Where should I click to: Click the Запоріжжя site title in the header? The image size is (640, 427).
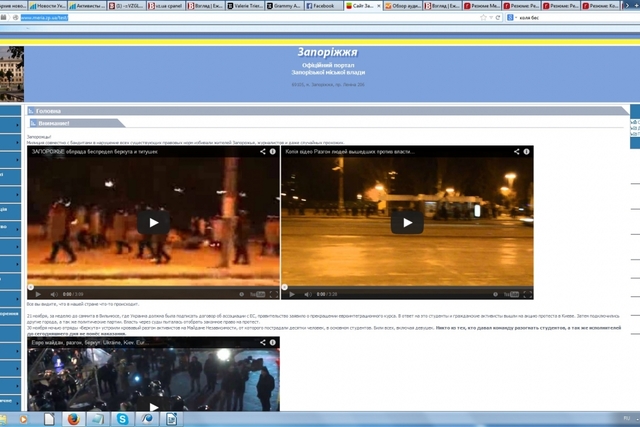pyautogui.click(x=327, y=52)
